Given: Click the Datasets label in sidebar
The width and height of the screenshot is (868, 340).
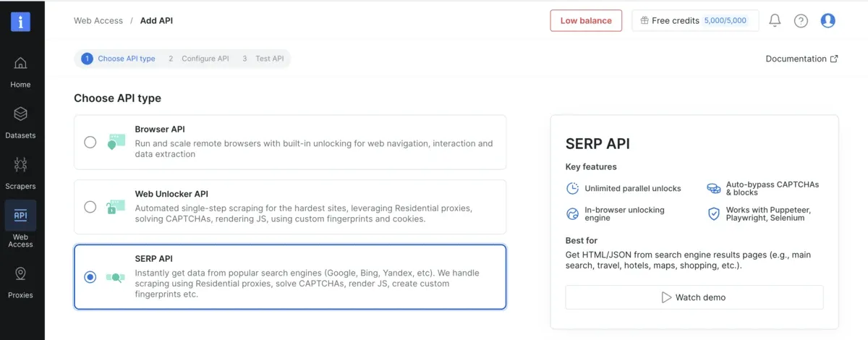Looking at the screenshot, I should click(20, 135).
